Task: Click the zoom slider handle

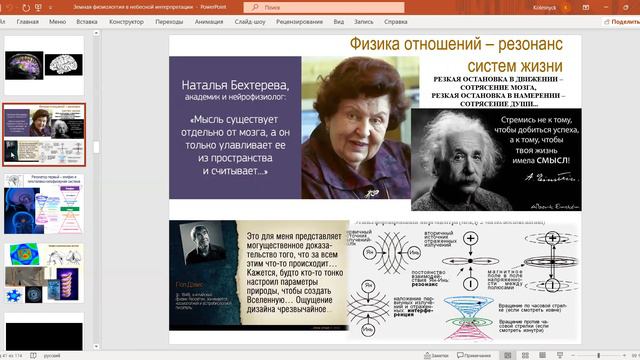Action: (599, 356)
